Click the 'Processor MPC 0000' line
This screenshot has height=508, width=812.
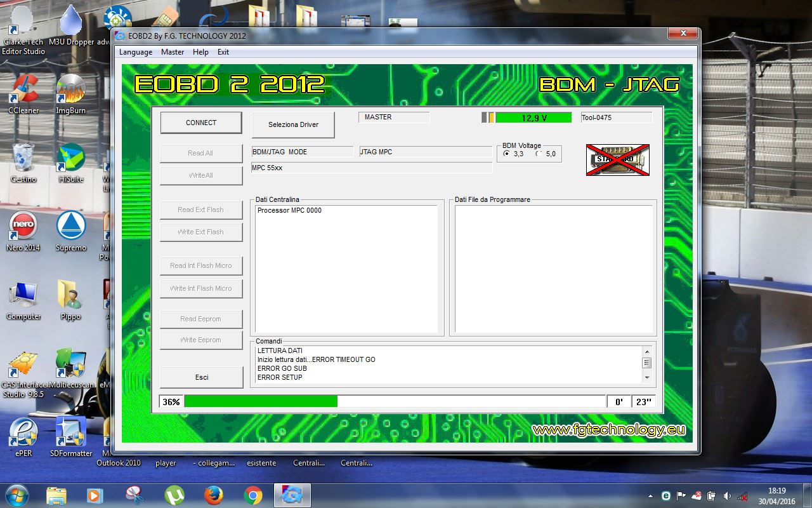point(289,210)
